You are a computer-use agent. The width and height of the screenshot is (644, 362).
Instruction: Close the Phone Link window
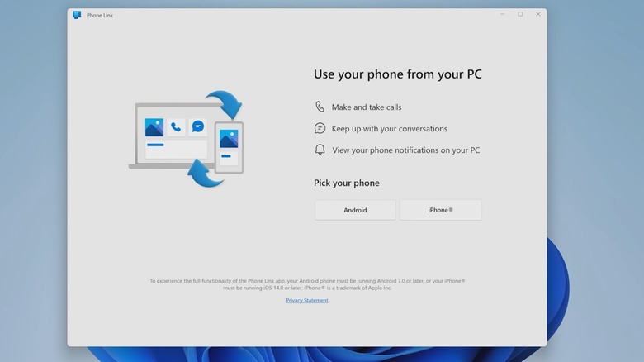point(538,14)
